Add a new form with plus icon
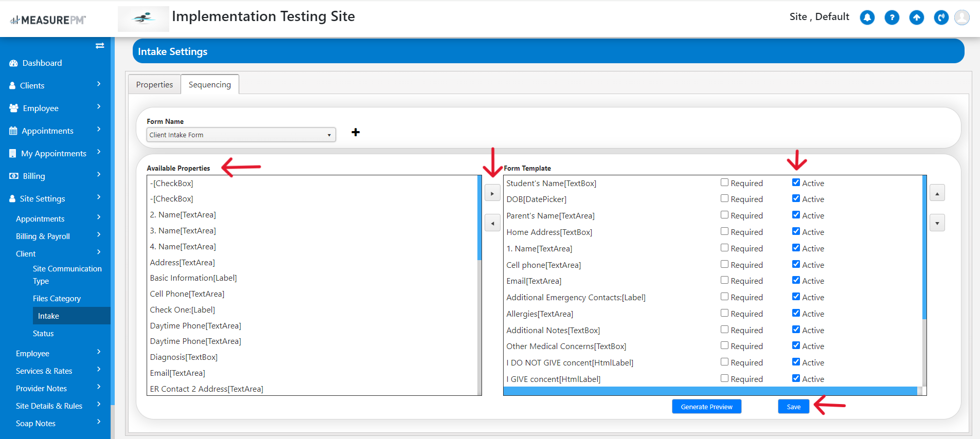This screenshot has height=439, width=980. (x=355, y=132)
